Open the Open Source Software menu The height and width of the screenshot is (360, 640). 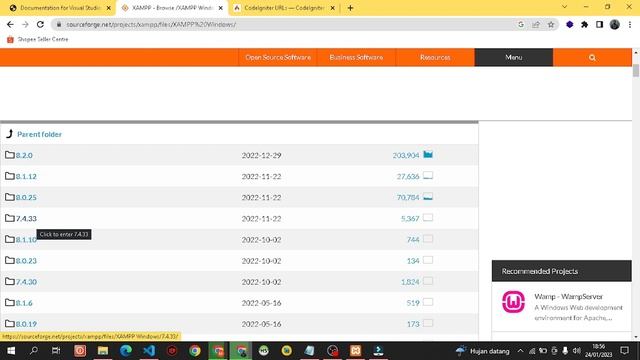(x=278, y=58)
